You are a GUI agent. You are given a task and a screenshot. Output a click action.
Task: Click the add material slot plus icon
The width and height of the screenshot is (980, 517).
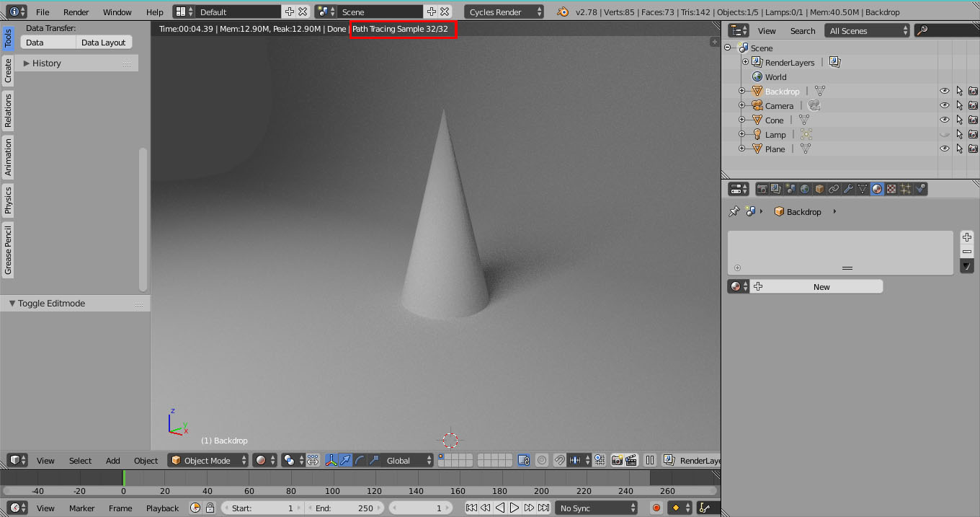point(967,237)
